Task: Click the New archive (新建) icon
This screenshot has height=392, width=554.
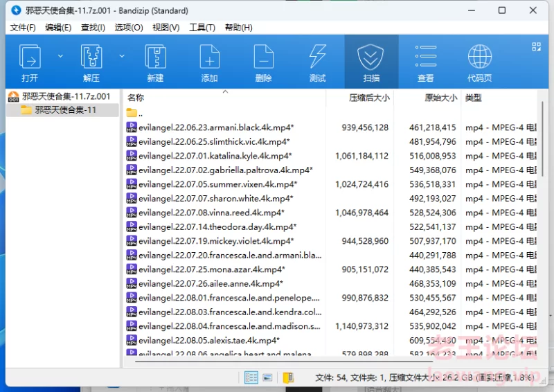Action: coord(155,57)
